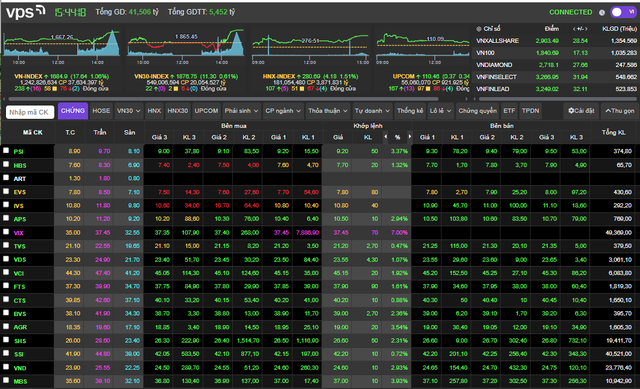Tick the checkbox for VIX

[6, 232]
